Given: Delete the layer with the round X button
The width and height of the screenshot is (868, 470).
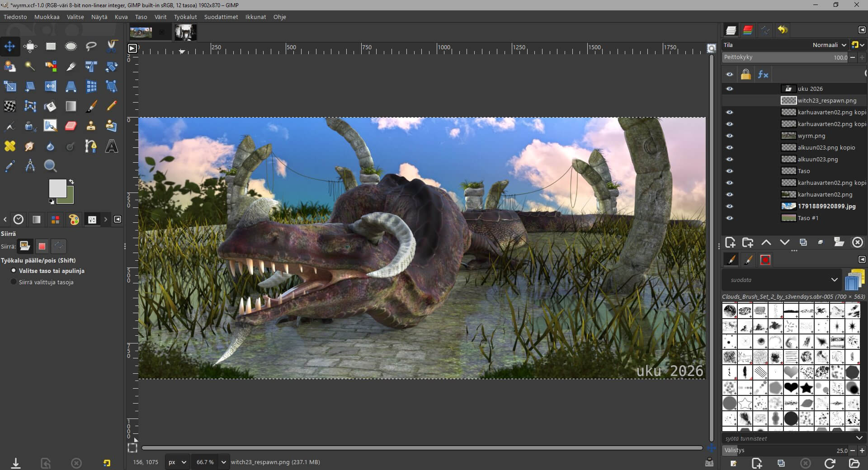Looking at the screenshot, I should click(858, 243).
